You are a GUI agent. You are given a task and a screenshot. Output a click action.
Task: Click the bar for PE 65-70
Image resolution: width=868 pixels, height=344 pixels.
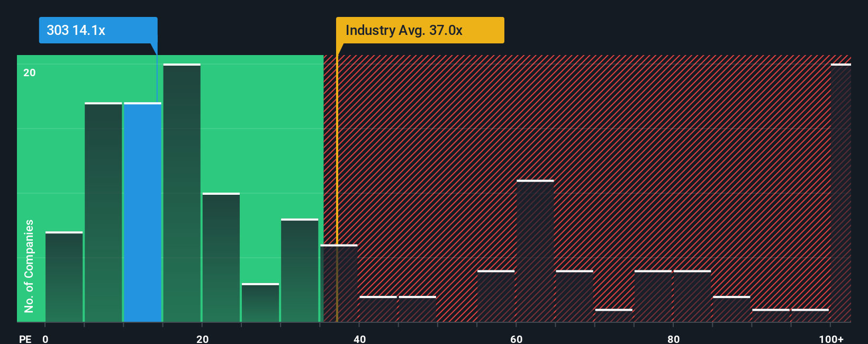574,296
